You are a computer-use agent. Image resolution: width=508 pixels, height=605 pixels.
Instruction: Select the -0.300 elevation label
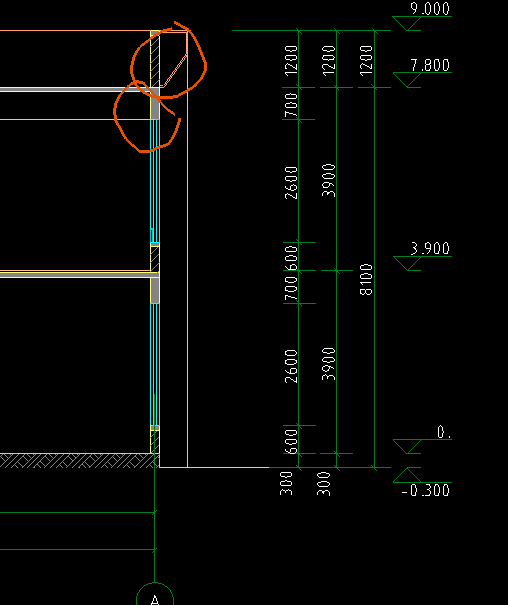pyautogui.click(x=426, y=490)
